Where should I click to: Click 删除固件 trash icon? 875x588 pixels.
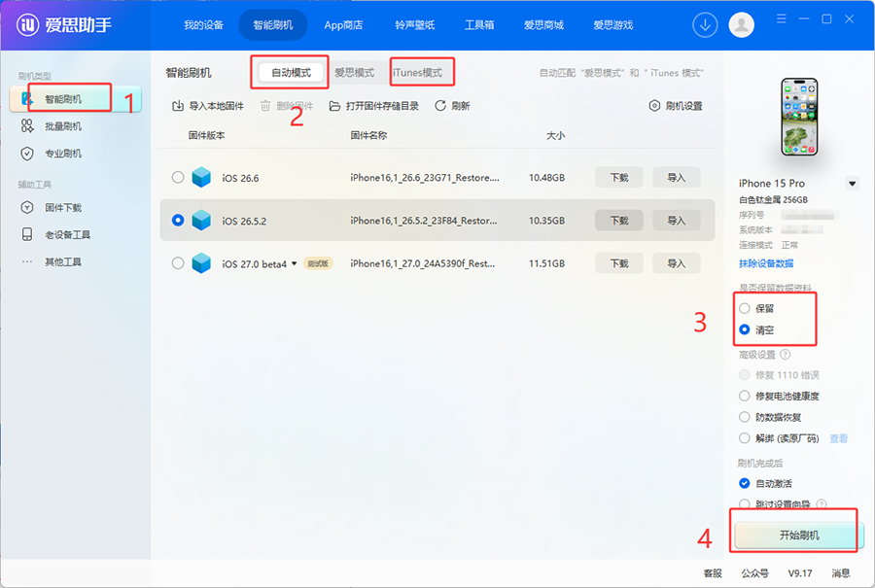click(x=265, y=105)
